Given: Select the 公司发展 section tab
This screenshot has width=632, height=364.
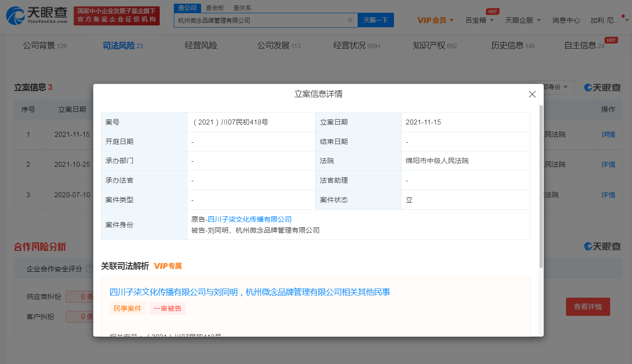Looking at the screenshot, I should click(x=278, y=45).
